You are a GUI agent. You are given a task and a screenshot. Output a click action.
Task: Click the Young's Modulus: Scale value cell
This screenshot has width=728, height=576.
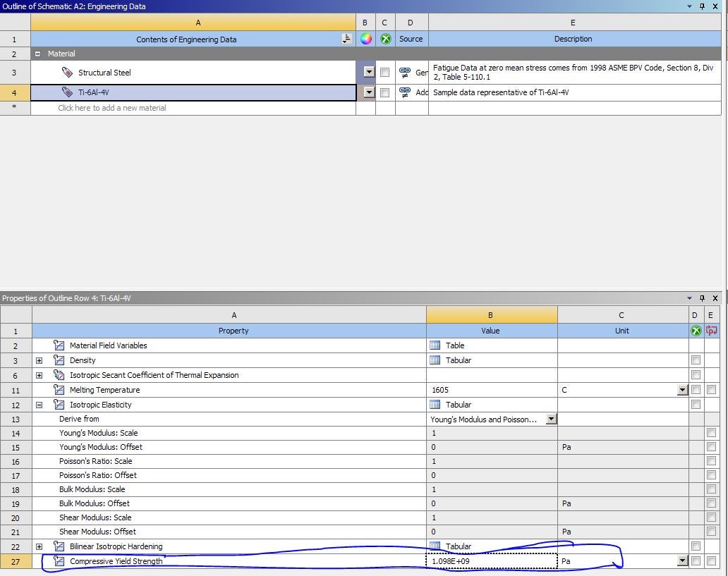[x=492, y=433]
